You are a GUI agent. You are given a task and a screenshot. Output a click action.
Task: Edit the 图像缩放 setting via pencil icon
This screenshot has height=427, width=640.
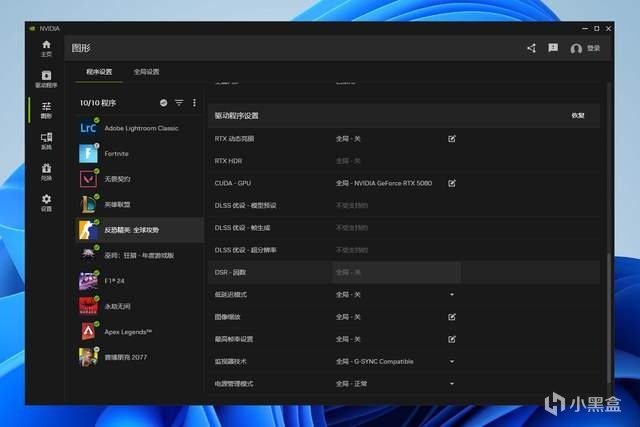click(x=451, y=317)
